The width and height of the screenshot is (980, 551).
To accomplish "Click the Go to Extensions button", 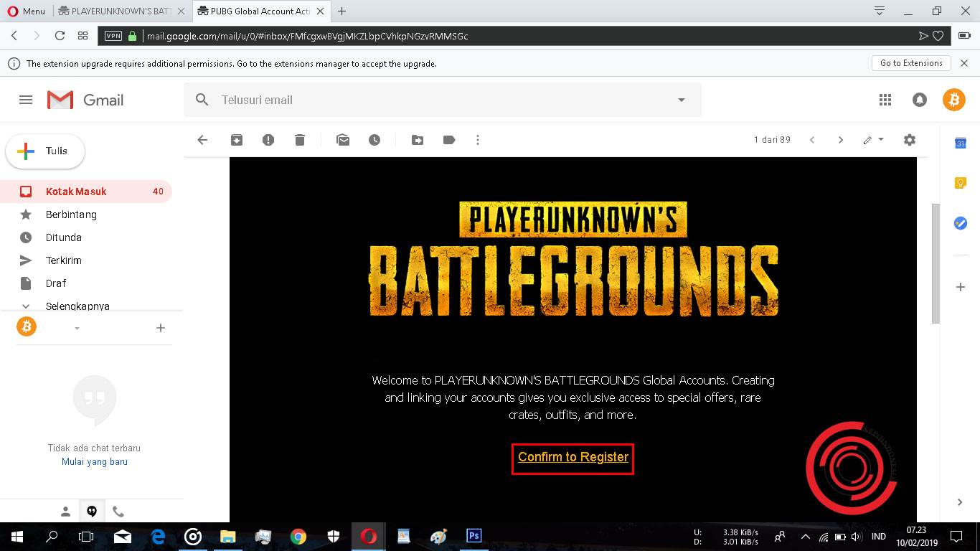I will [911, 63].
